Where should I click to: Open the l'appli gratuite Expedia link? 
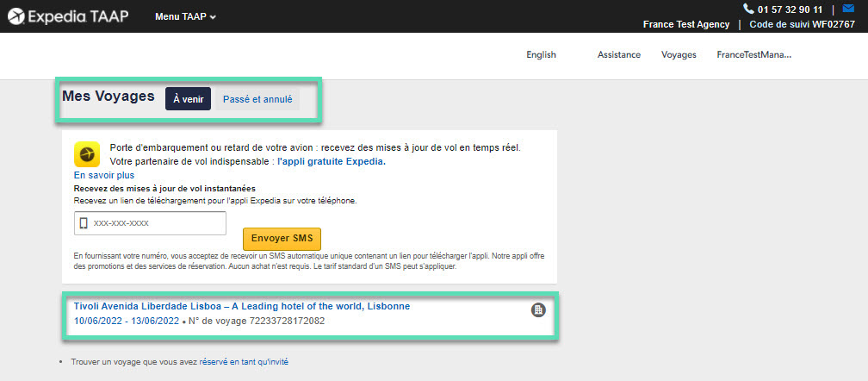pyautogui.click(x=331, y=162)
